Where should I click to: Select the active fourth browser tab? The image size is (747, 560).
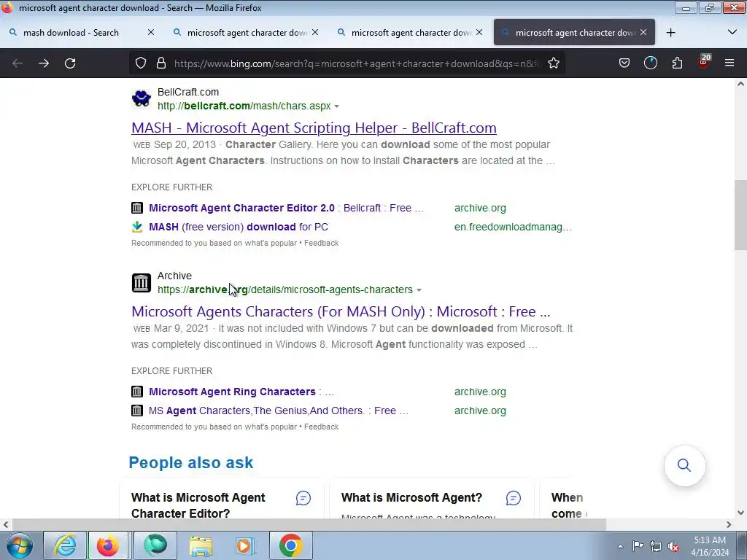pyautogui.click(x=574, y=32)
